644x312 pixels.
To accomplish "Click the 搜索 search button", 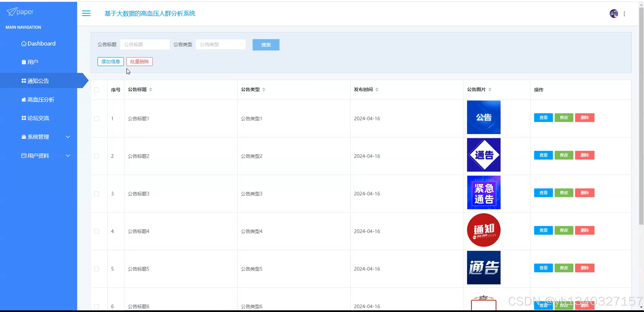I will (266, 45).
